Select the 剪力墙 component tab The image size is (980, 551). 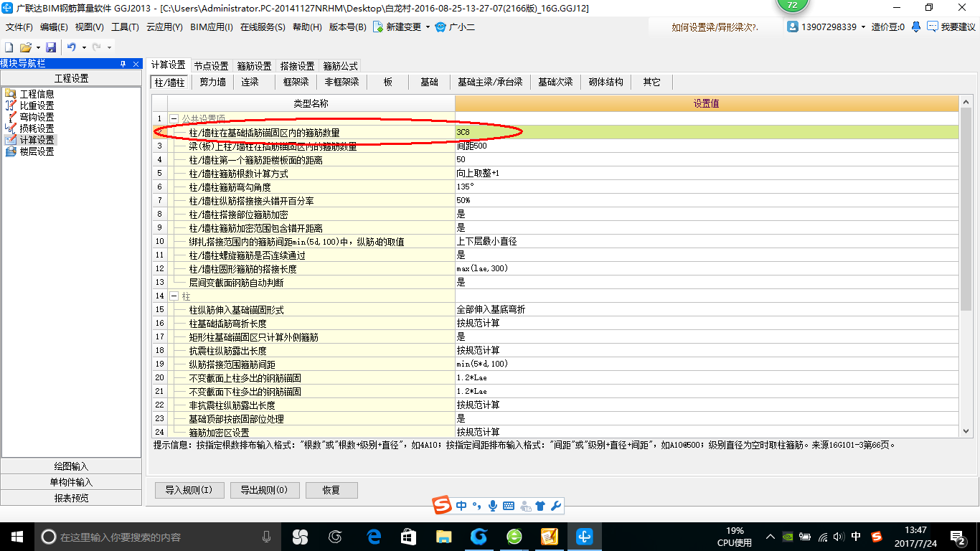point(212,82)
